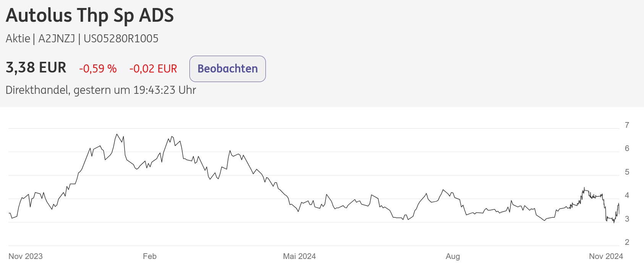Click the price scale value 7
The width and height of the screenshot is (644, 267).
pos(628,124)
